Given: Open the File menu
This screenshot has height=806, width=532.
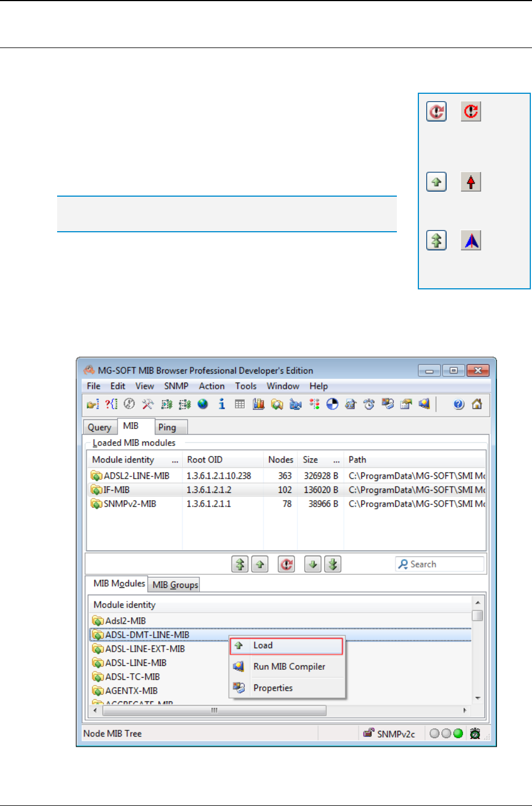Looking at the screenshot, I should click(x=93, y=386).
